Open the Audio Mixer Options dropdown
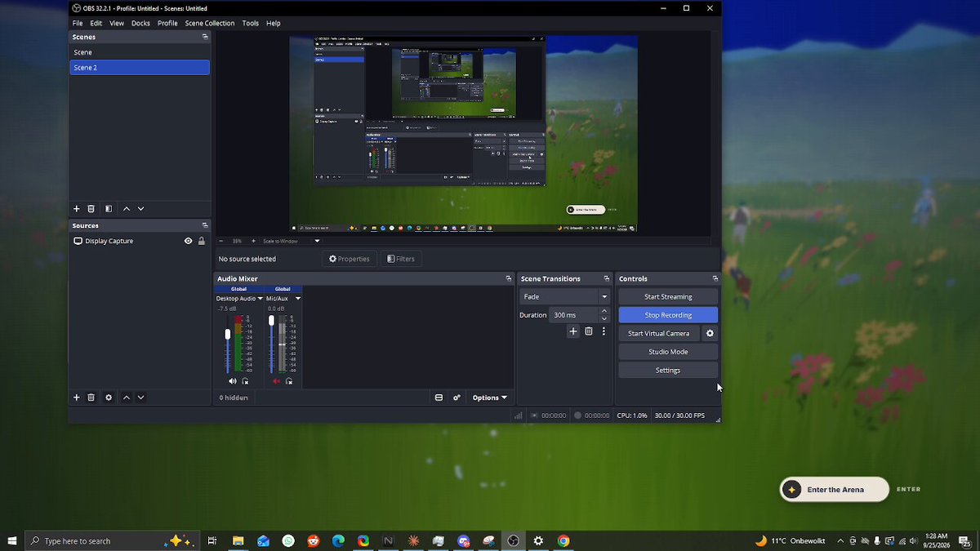Viewport: 980px width, 551px height. (x=489, y=398)
